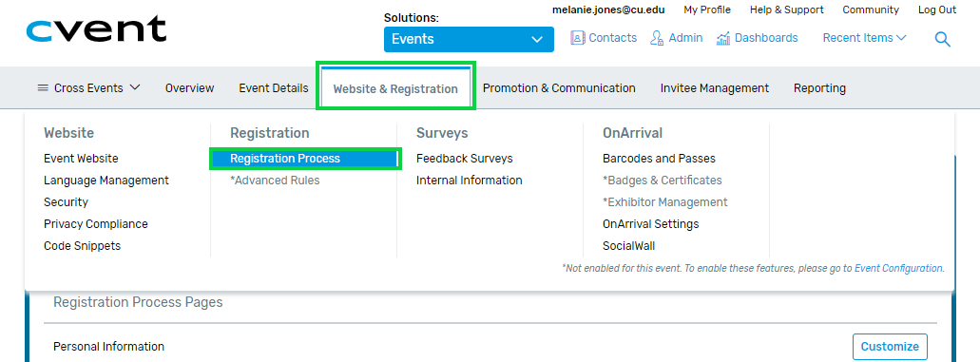Open the Dashboards link
The height and width of the screenshot is (362, 980).
(766, 38)
